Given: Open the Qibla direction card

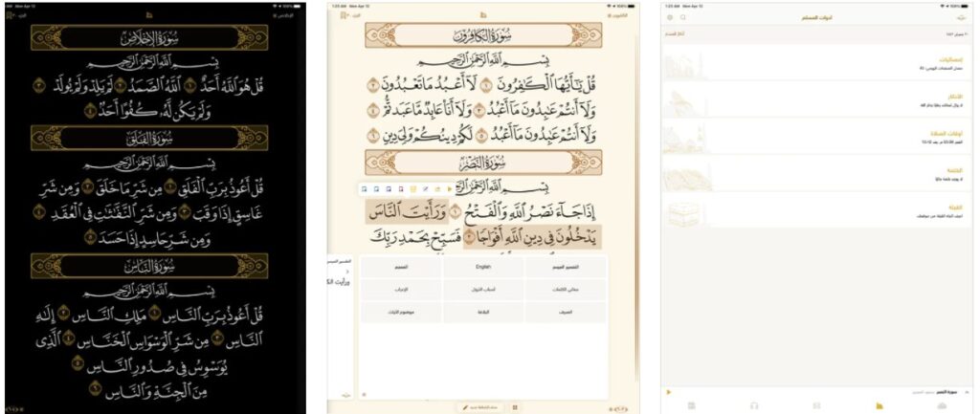Looking at the screenshot, I should pyautogui.click(x=818, y=212).
